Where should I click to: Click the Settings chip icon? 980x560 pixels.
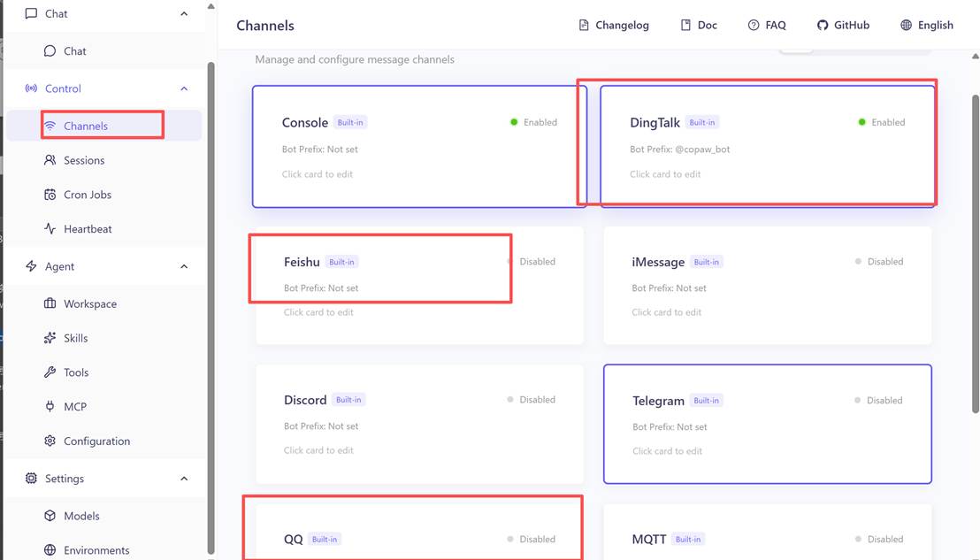point(31,478)
